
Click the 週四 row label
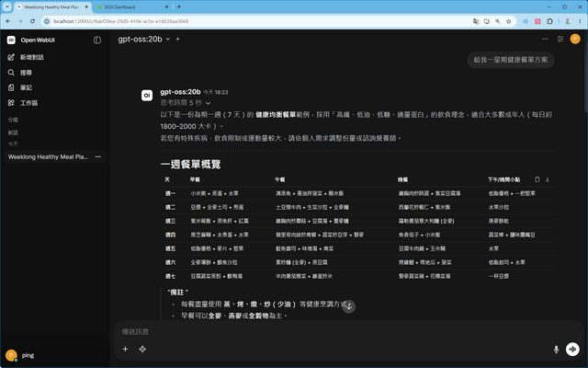(170, 235)
